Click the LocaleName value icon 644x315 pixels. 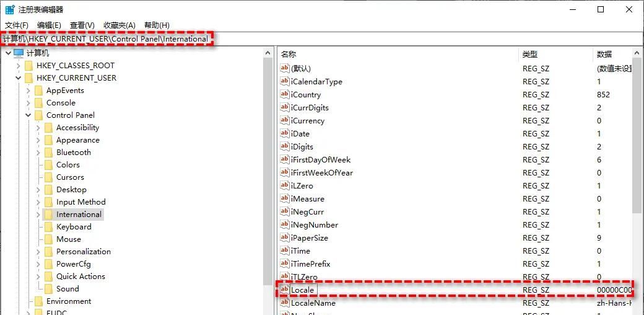coord(285,303)
